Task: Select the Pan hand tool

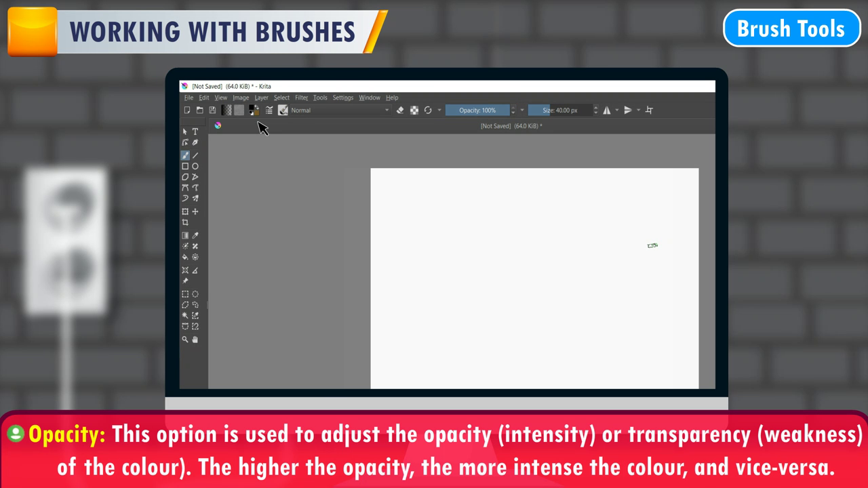Action: click(195, 340)
